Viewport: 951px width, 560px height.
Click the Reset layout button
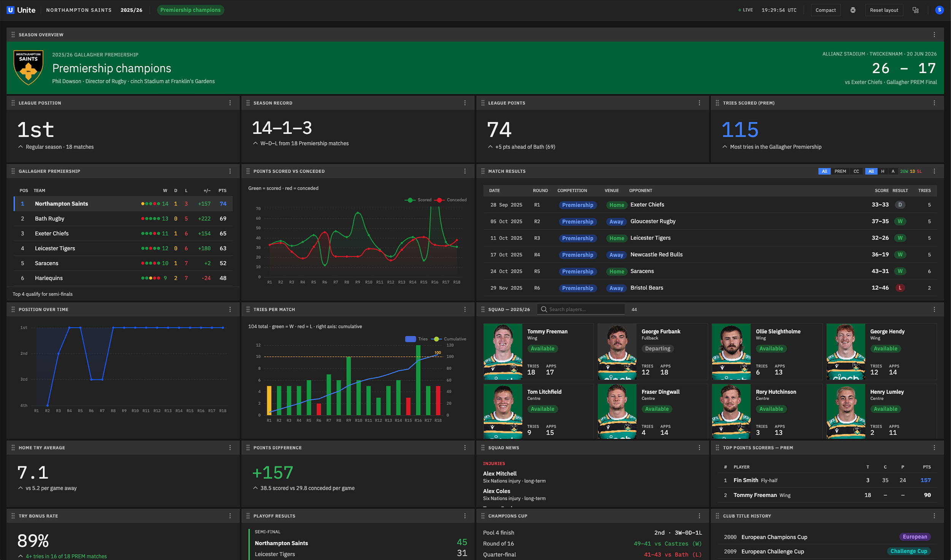tap(884, 10)
